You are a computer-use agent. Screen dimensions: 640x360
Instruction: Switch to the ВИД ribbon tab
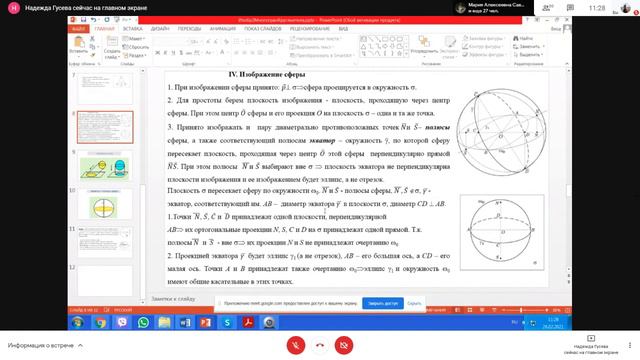pyautogui.click(x=343, y=29)
